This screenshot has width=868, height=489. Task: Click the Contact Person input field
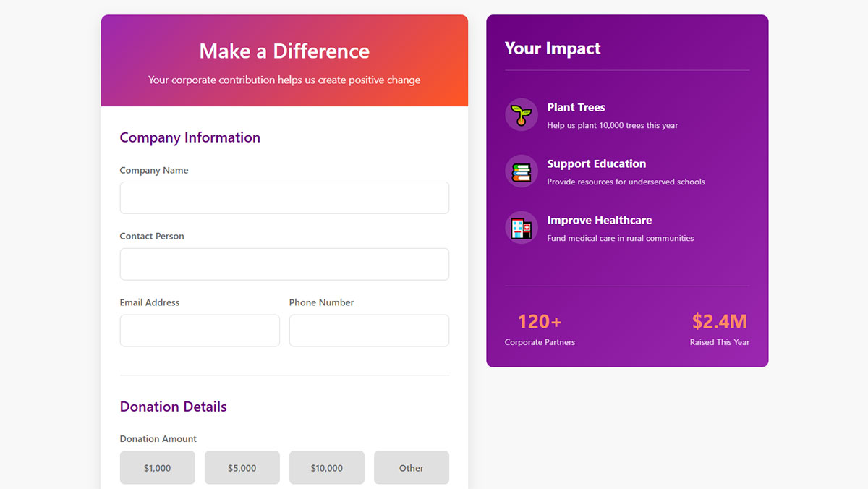(284, 264)
